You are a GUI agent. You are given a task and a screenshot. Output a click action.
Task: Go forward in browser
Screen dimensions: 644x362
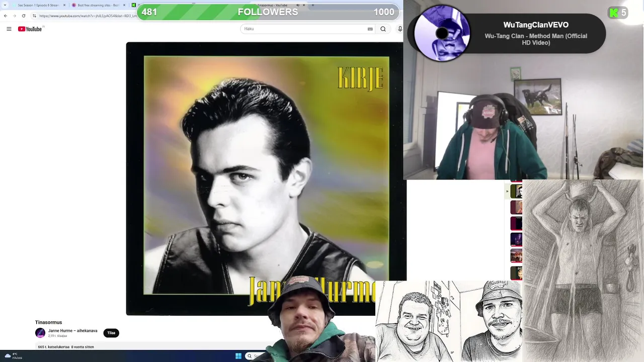coord(15,16)
